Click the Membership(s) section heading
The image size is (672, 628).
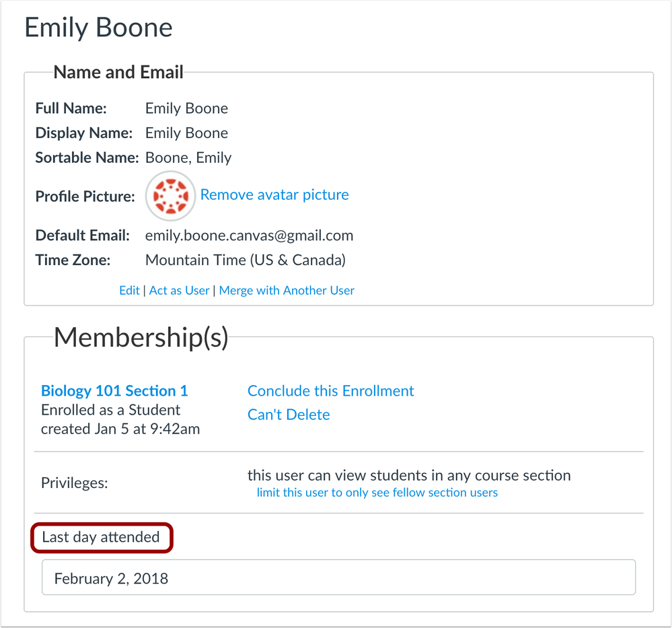click(x=141, y=337)
